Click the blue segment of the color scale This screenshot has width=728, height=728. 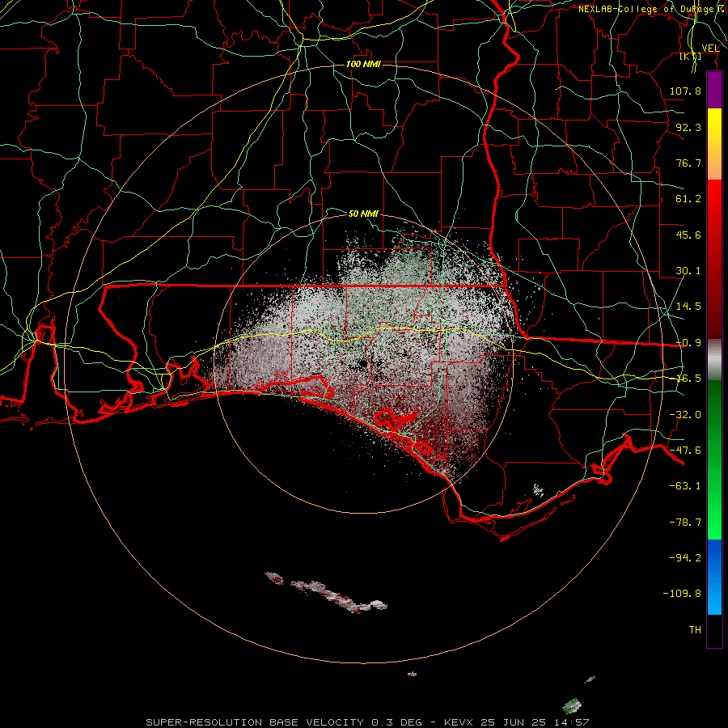714,577
